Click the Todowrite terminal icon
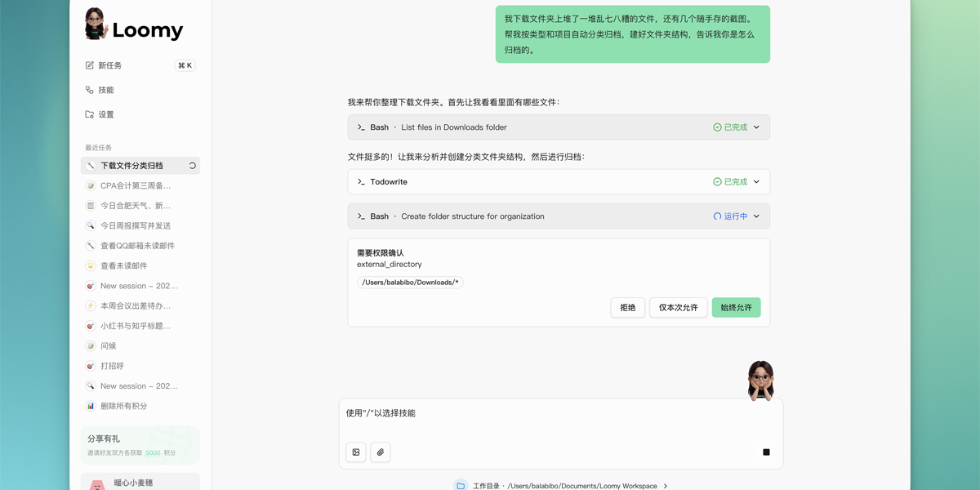This screenshot has width=980, height=490. (x=361, y=182)
